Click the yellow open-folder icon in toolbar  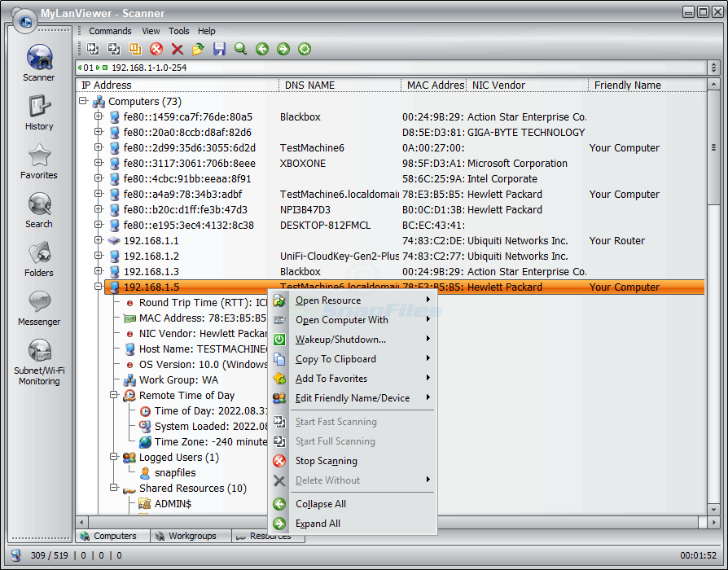coord(198,49)
